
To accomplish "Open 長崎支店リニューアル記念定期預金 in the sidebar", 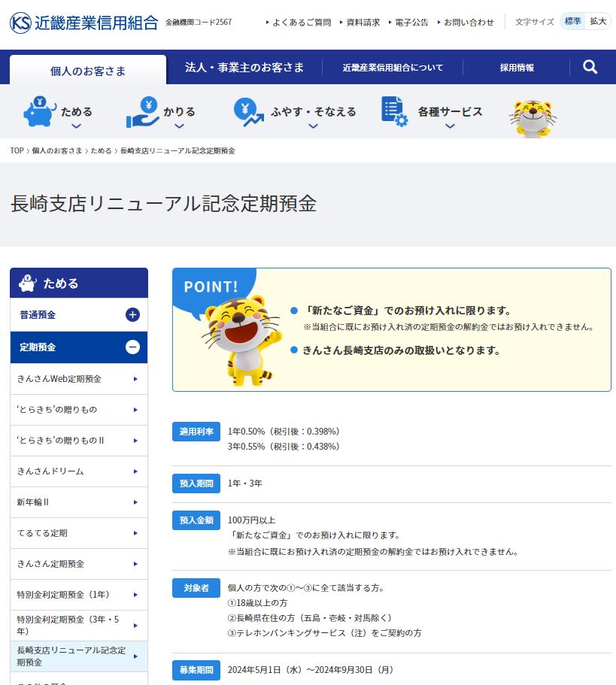I will pyautogui.click(x=79, y=656).
